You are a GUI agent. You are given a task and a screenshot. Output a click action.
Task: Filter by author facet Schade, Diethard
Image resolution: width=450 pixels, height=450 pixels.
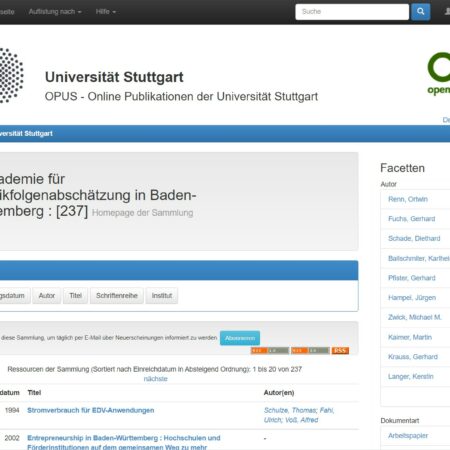pyautogui.click(x=414, y=239)
